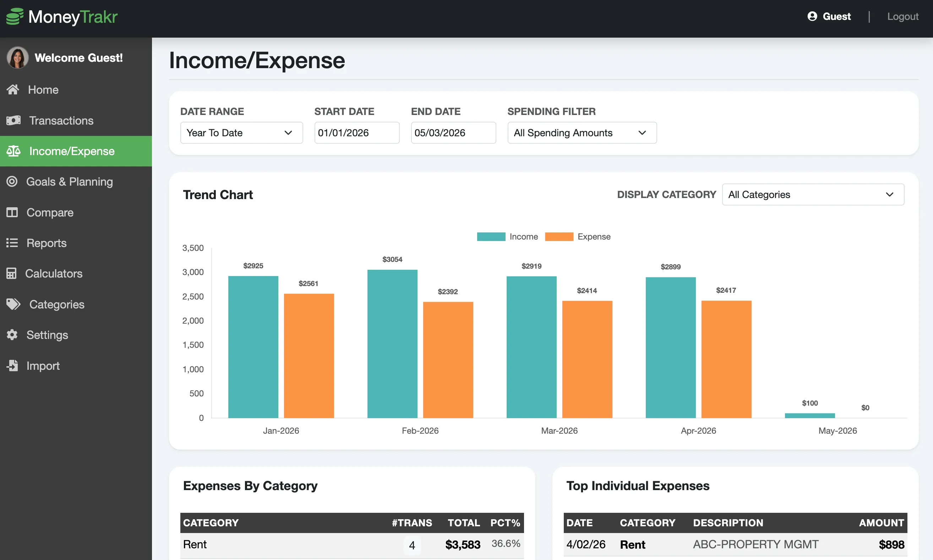Open the Import page
Screen dimensions: 933x560
point(76,366)
